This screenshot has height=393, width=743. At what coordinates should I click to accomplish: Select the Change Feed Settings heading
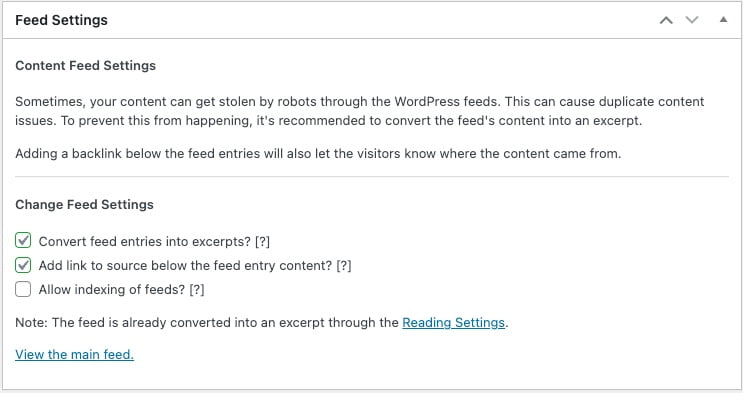tap(84, 205)
